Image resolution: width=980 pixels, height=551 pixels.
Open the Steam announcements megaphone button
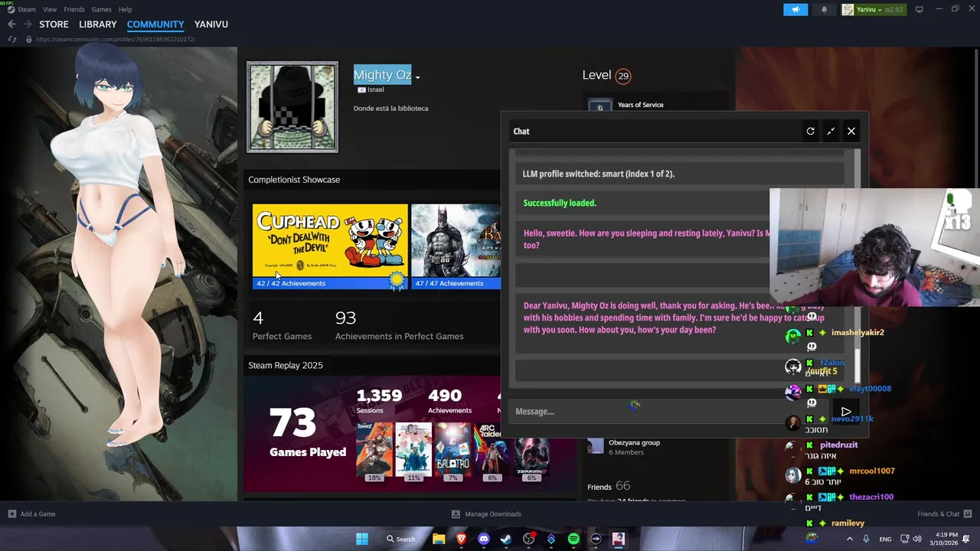coord(795,9)
